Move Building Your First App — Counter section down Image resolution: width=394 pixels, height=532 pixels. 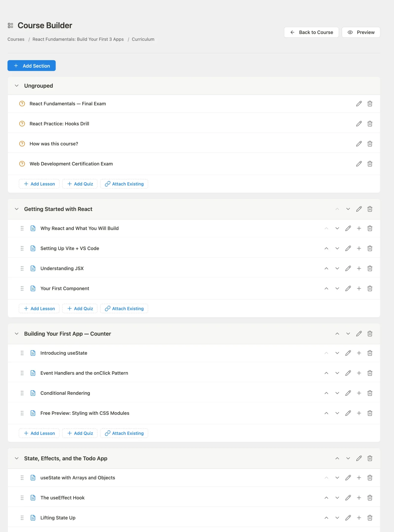(348, 334)
